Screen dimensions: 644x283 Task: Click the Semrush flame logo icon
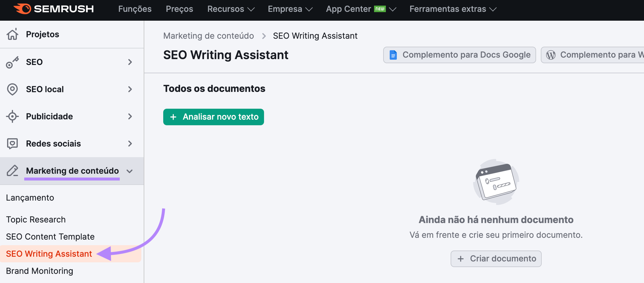(x=22, y=9)
